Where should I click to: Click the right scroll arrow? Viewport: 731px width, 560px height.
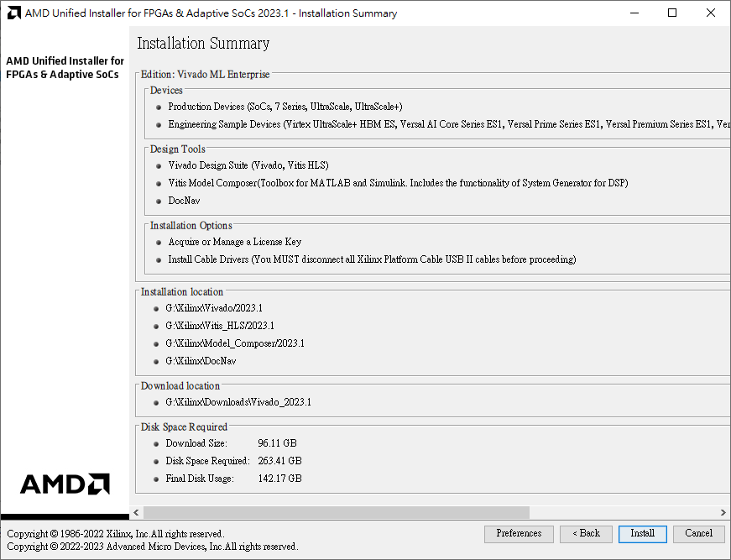click(x=723, y=512)
